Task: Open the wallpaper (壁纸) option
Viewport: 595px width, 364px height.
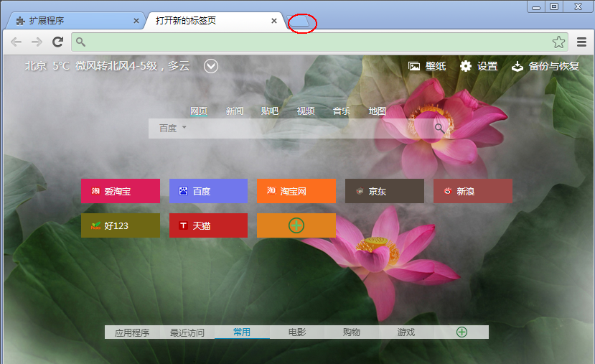Action: click(427, 66)
